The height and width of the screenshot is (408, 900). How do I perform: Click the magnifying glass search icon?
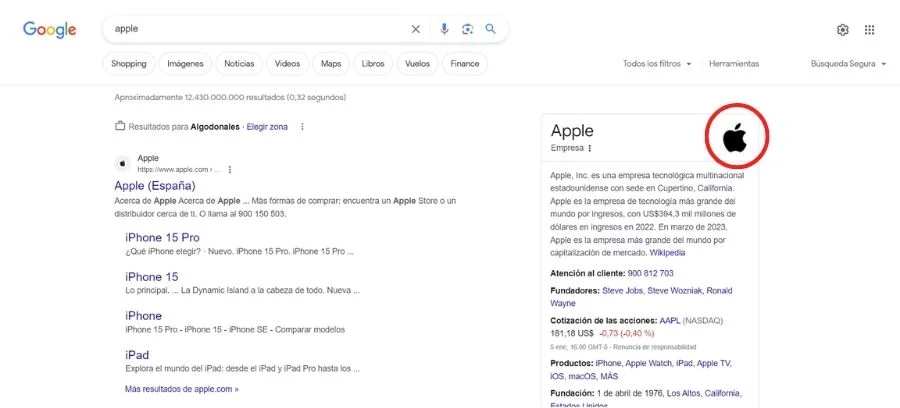490,29
